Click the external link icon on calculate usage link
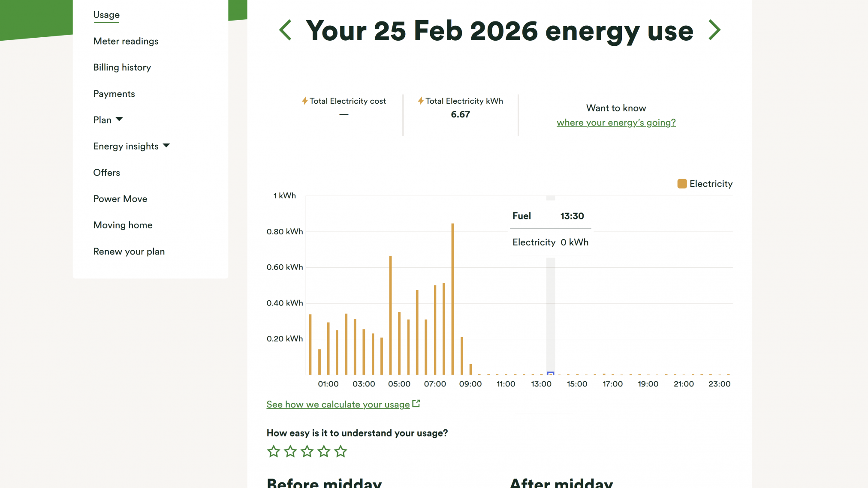 point(416,403)
